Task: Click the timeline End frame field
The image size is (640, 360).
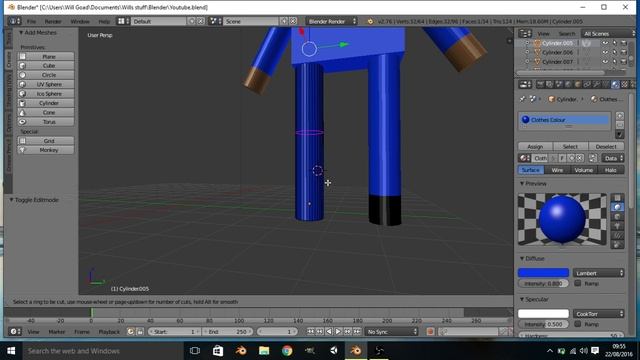Action: 227,332
